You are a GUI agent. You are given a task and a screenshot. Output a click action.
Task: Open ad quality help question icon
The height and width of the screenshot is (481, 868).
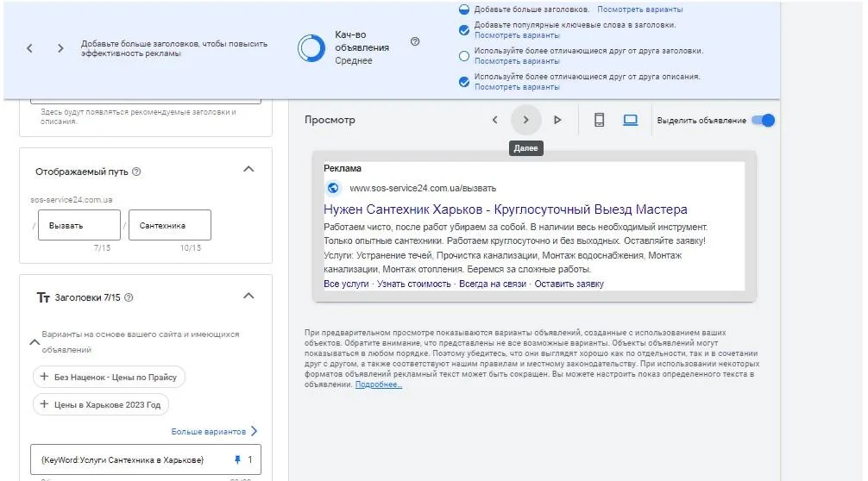[x=415, y=41]
